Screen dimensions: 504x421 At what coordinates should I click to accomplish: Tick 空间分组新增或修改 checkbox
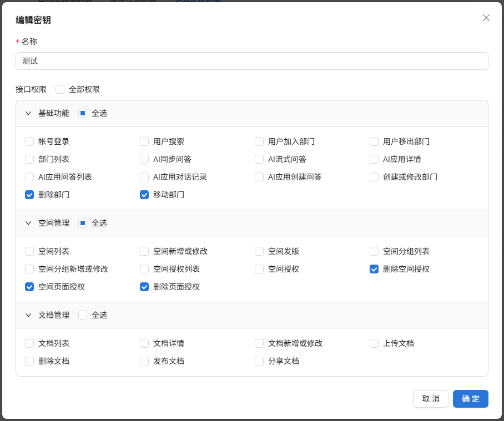(x=29, y=269)
